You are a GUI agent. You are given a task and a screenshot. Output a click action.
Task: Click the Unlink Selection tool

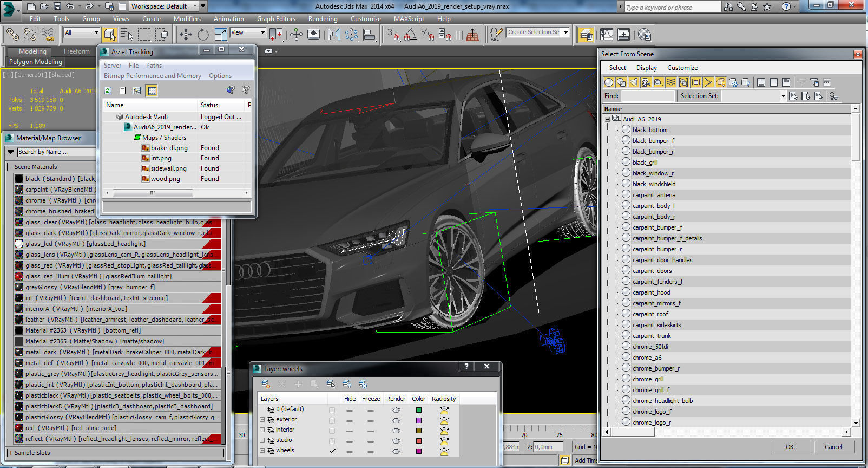pos(30,35)
